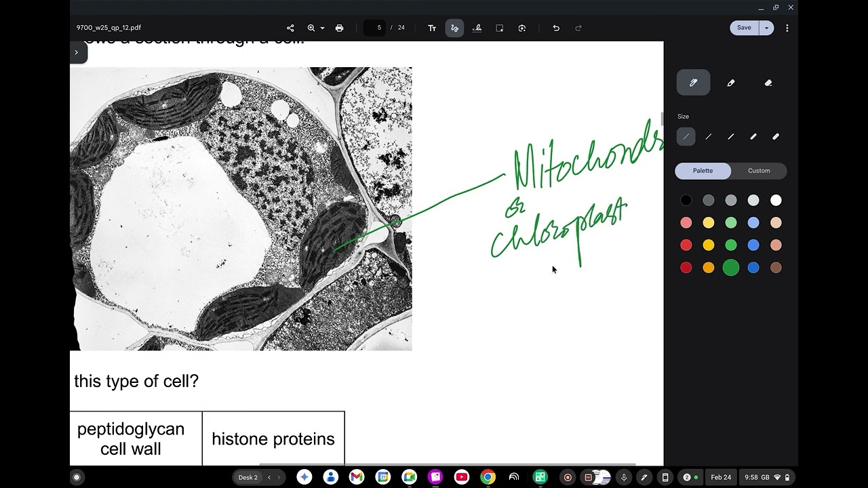Click the share PDF icon
Screen dimensions: 868x488
tap(290, 28)
